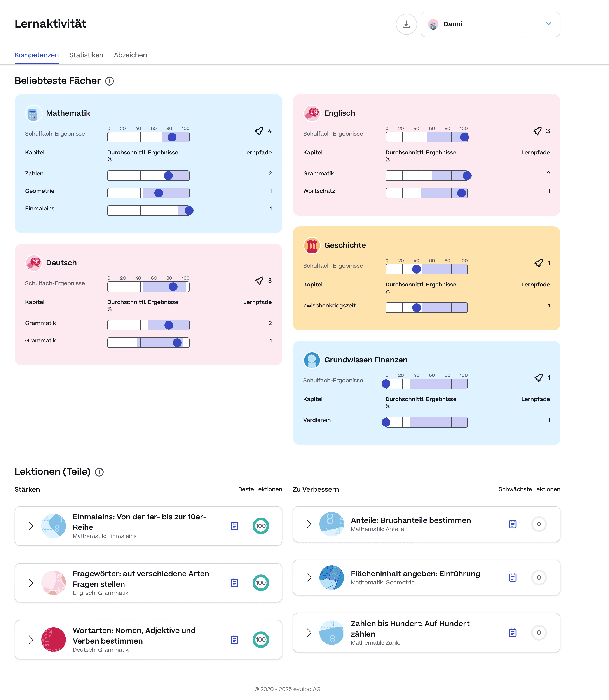Click the download report icon

tap(406, 24)
